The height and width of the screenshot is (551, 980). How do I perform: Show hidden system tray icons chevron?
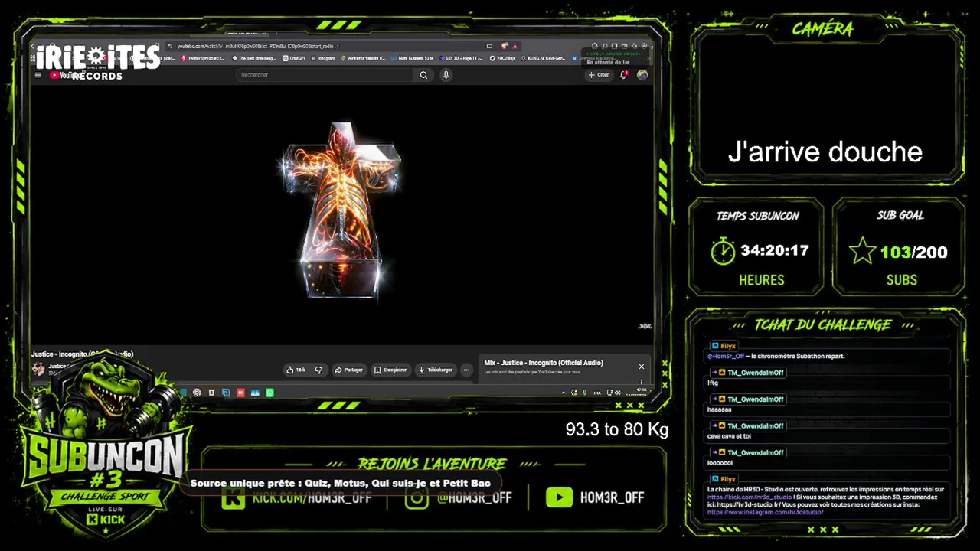[x=563, y=393]
